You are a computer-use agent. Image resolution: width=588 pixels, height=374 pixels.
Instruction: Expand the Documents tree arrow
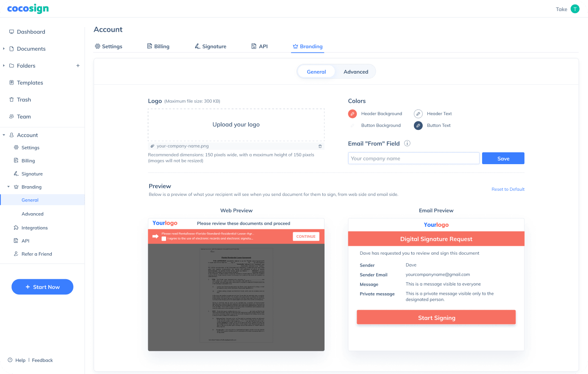tap(4, 49)
